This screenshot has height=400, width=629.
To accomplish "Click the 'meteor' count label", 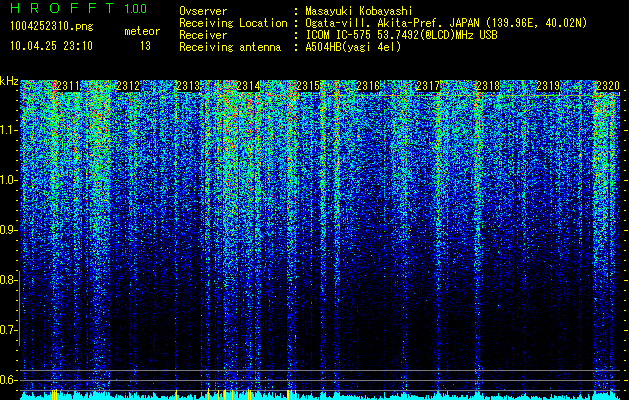I will (x=142, y=31).
